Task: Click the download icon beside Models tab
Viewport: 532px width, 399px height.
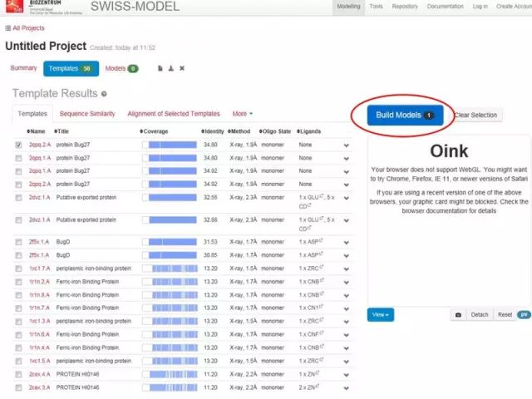Action: click(x=171, y=68)
